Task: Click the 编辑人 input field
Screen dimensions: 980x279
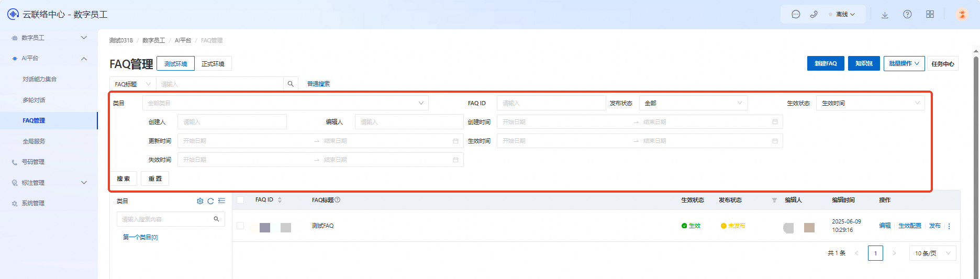Action: pyautogui.click(x=409, y=122)
